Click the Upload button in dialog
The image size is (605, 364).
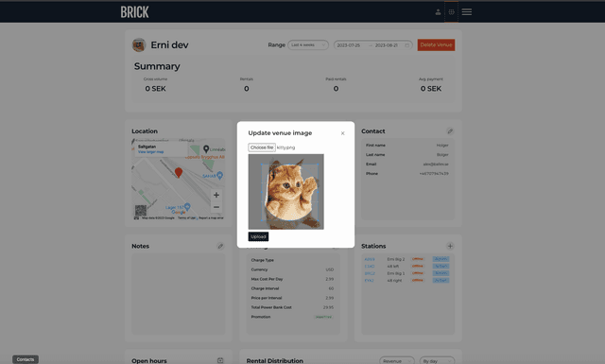(x=258, y=236)
